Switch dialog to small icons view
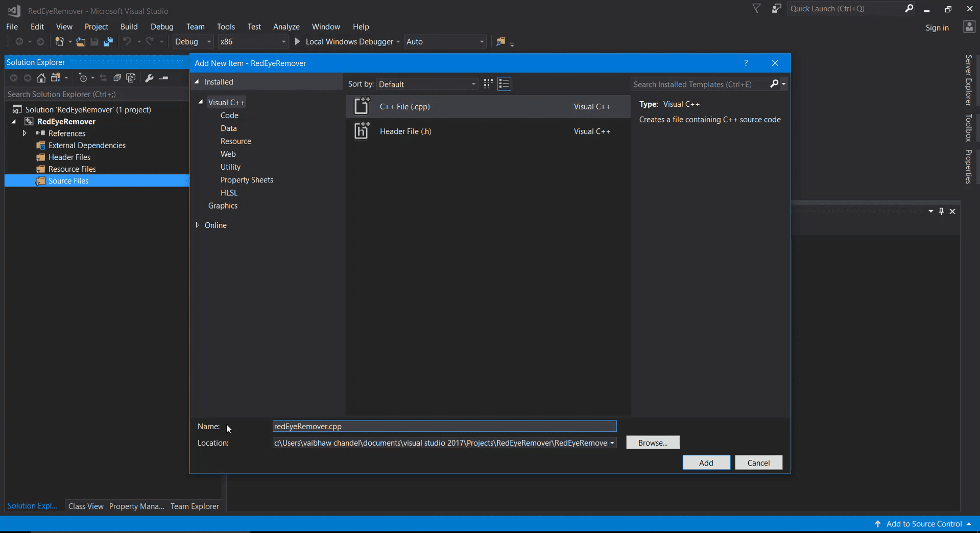 [x=488, y=84]
